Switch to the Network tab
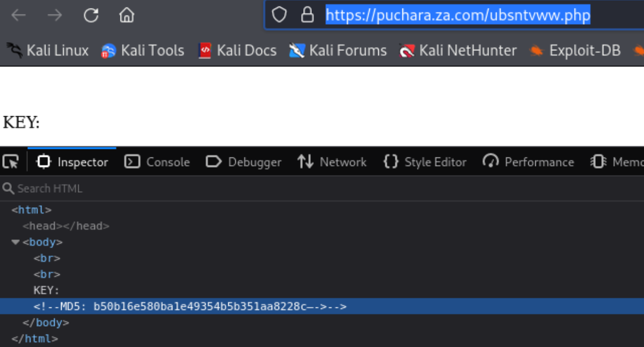 coord(332,162)
